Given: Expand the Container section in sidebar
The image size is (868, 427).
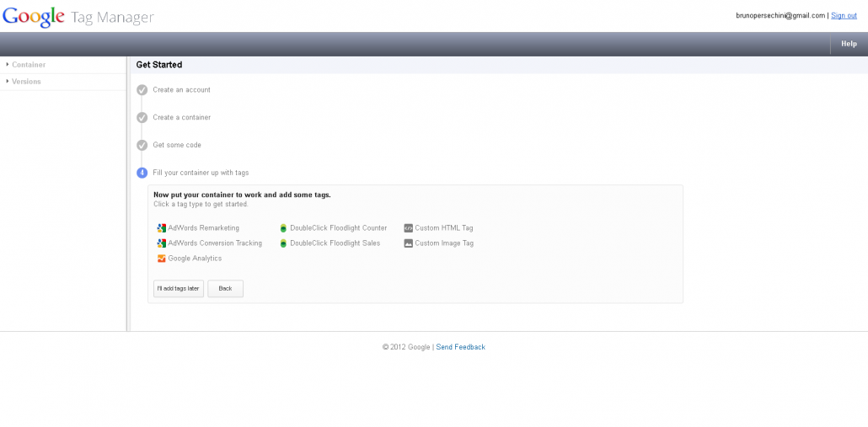Looking at the screenshot, I should pyautogui.click(x=28, y=65).
